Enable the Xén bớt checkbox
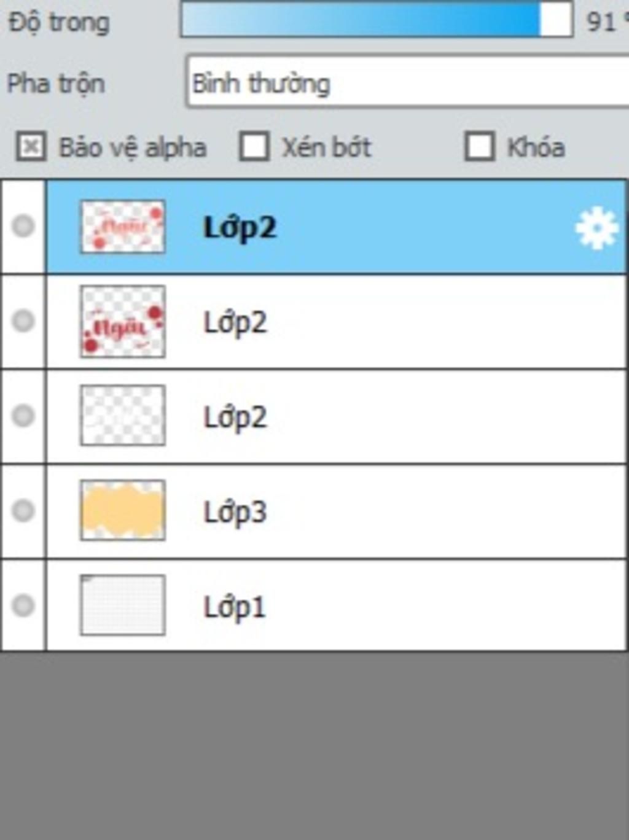This screenshot has width=629, height=840. click(254, 147)
